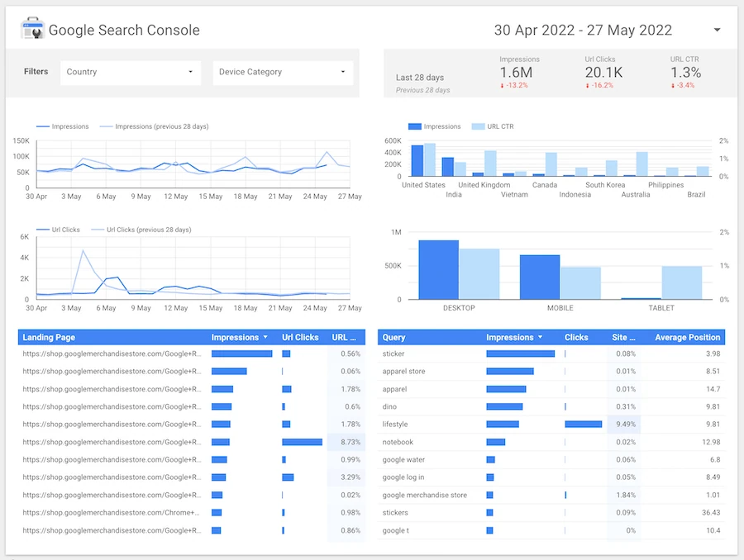
Task: Open the Device Category filter dropdown
Action: point(283,72)
